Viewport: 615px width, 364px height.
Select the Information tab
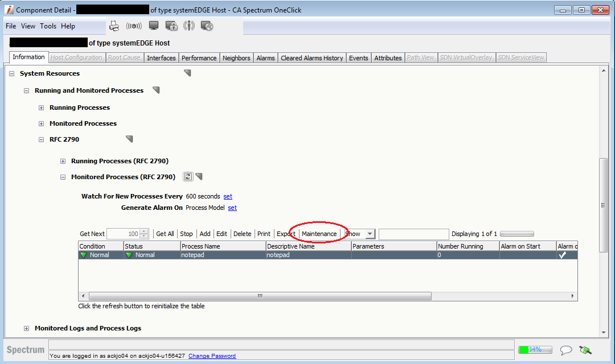(28, 57)
